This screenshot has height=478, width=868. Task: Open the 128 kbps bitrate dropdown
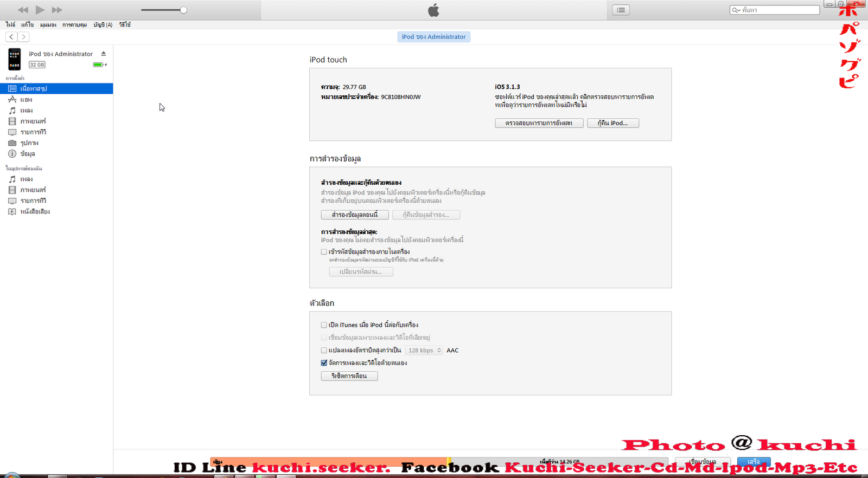tap(424, 351)
